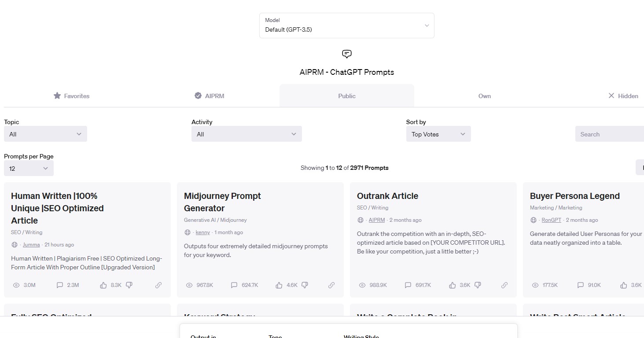Screen dimensions: 644x338
Task: Switch to the Own tab
Action: [x=485, y=96]
